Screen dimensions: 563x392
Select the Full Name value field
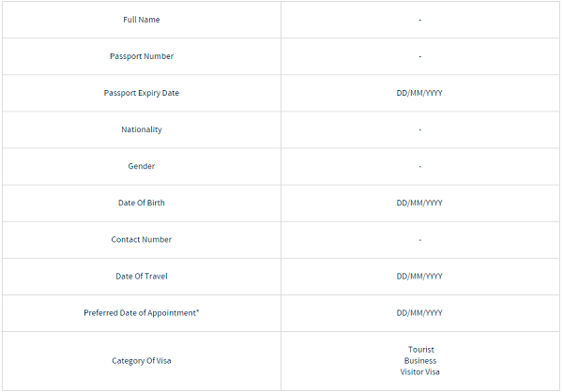[x=420, y=20]
